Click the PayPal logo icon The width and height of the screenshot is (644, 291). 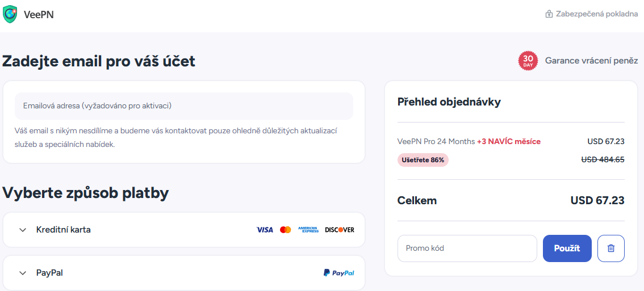pyautogui.click(x=339, y=273)
